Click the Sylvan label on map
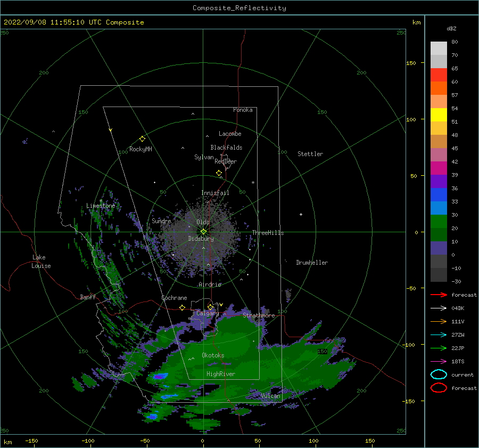479x448 pixels. (x=204, y=157)
